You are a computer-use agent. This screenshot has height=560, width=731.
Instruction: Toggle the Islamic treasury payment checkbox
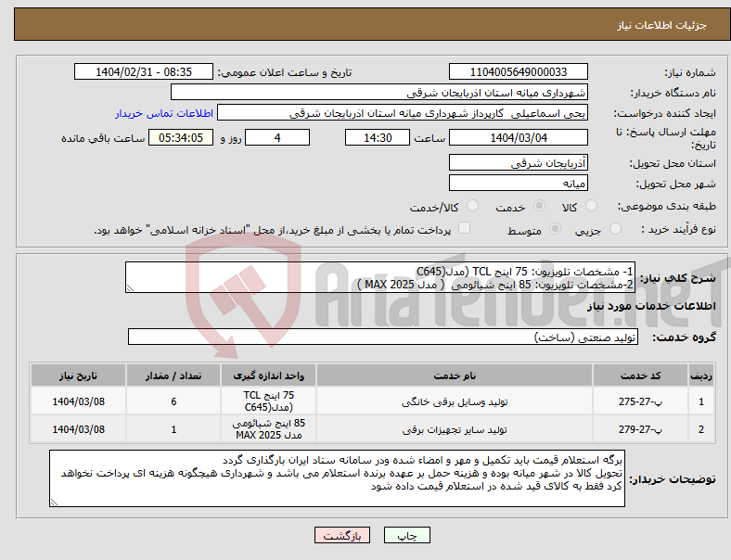[x=465, y=227]
